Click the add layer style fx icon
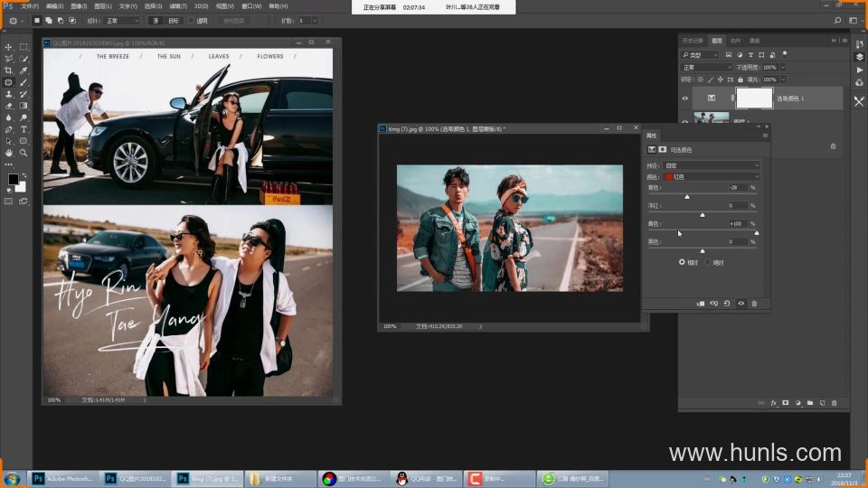Screen dimensions: 868x488 point(773,403)
